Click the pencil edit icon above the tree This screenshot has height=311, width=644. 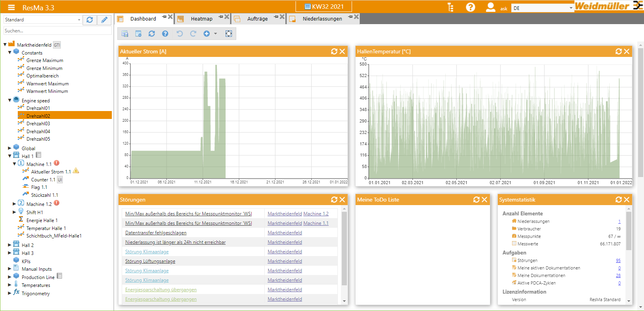104,20
